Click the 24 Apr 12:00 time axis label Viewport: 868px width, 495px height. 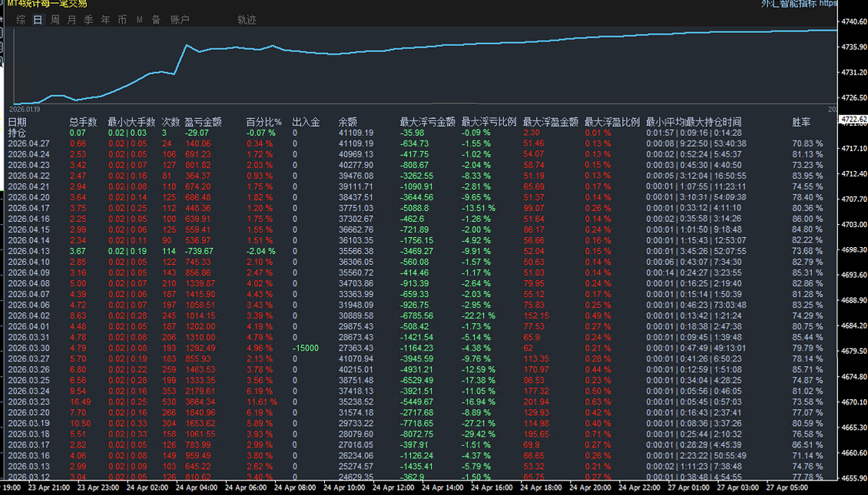tap(393, 488)
